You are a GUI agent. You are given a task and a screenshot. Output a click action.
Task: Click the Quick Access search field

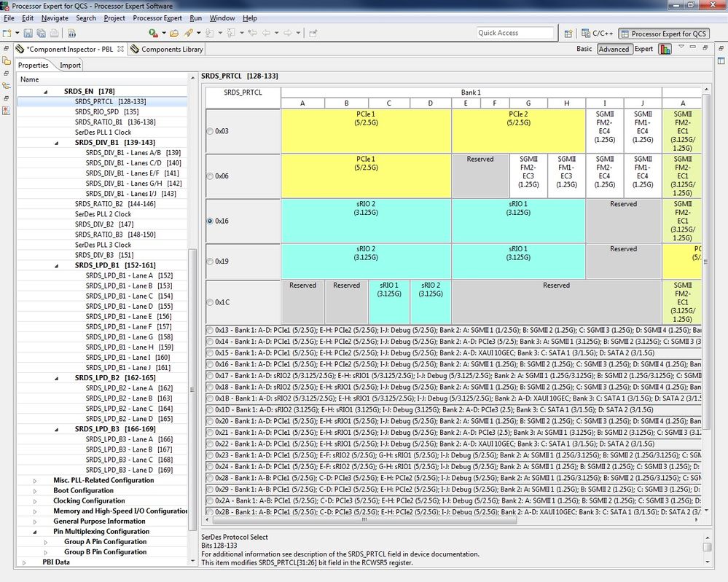515,33
